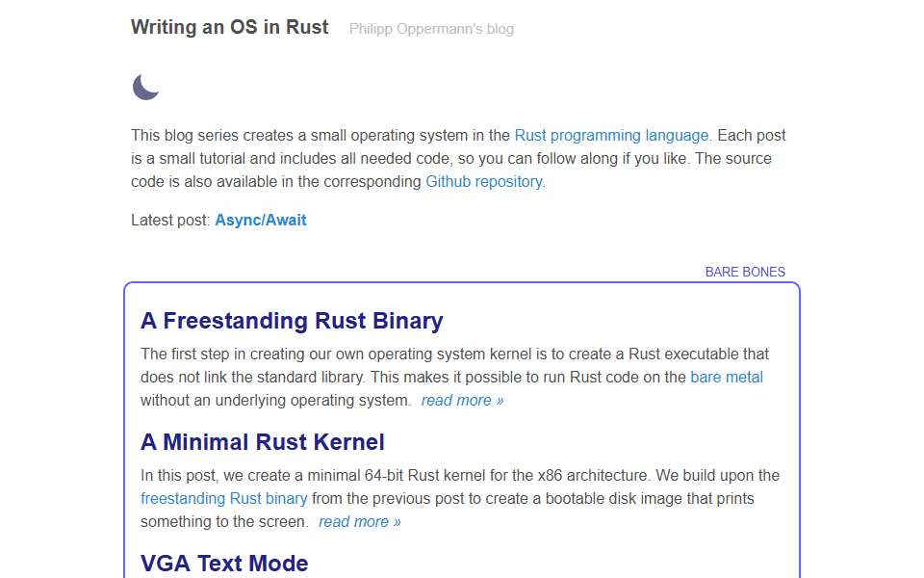Viewport: 924px width, 578px height.
Task: Follow the 'Rust programming language' link
Action: coord(611,135)
